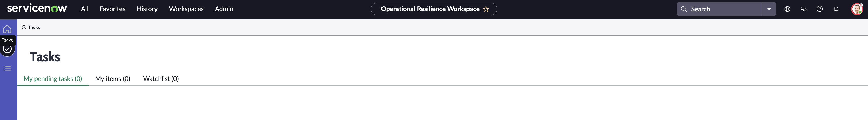Image resolution: width=868 pixels, height=120 pixels.
Task: Click the magnifier icon in the search box
Action: (x=684, y=9)
